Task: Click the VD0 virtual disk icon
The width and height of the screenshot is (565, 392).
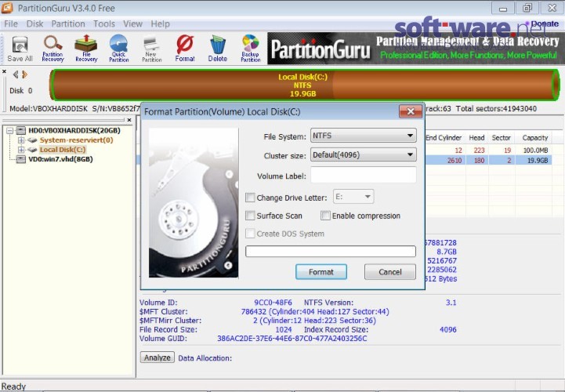Action: click(21, 159)
